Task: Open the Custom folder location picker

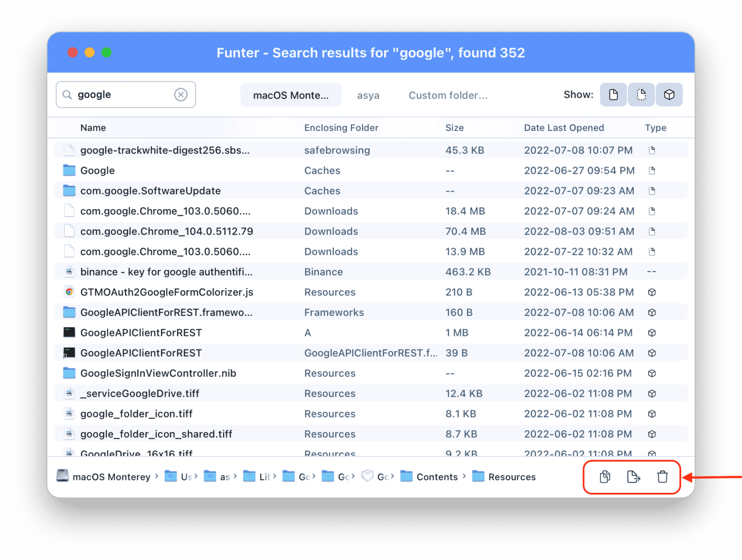Action: tap(448, 95)
